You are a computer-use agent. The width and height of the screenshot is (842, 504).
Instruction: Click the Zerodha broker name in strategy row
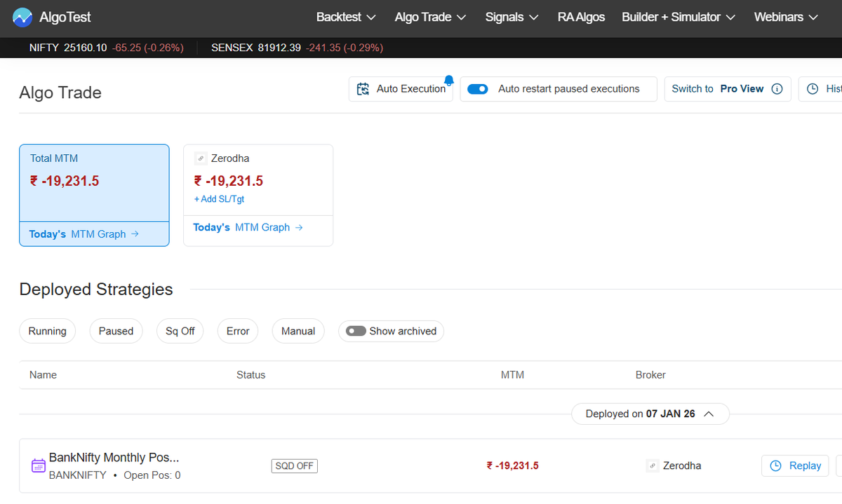682,465
